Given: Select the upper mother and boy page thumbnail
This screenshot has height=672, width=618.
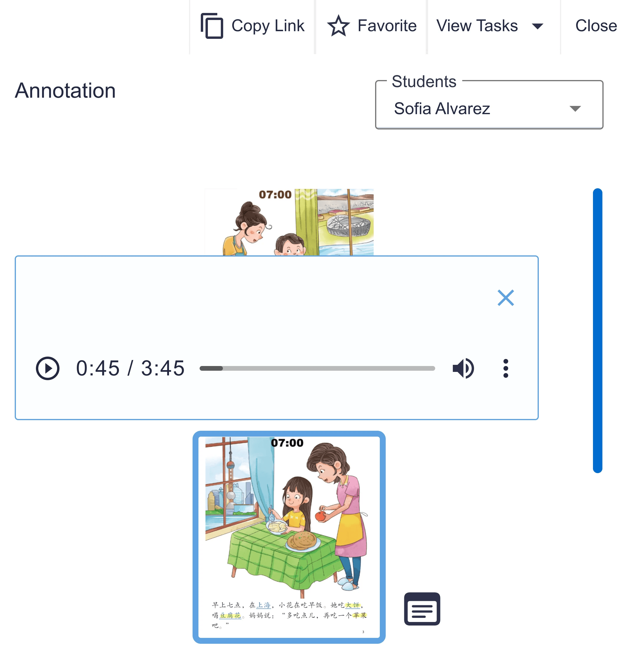Looking at the screenshot, I should [289, 222].
